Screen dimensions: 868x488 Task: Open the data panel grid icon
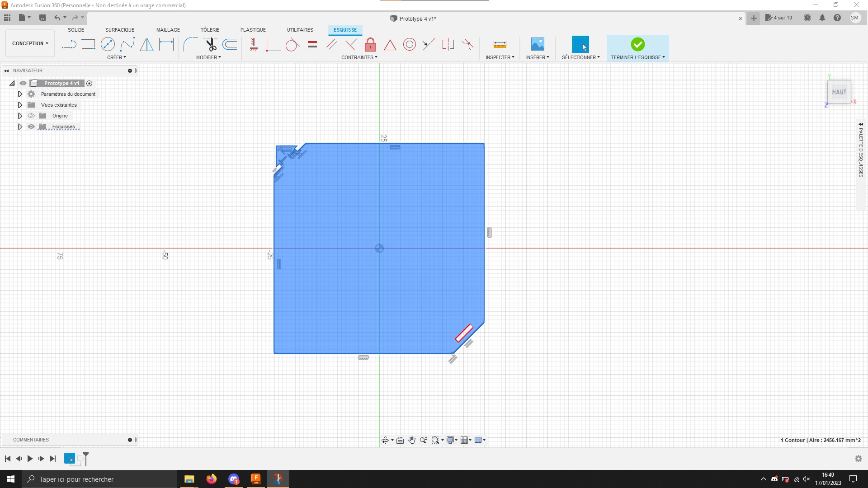pyautogui.click(x=7, y=18)
